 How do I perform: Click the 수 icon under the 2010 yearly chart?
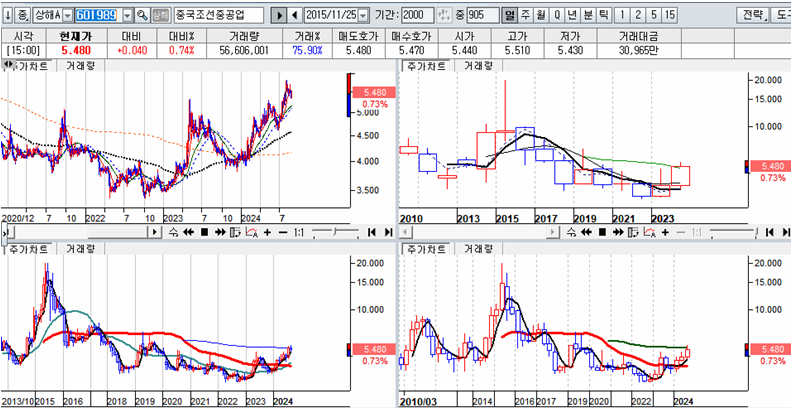571,232
